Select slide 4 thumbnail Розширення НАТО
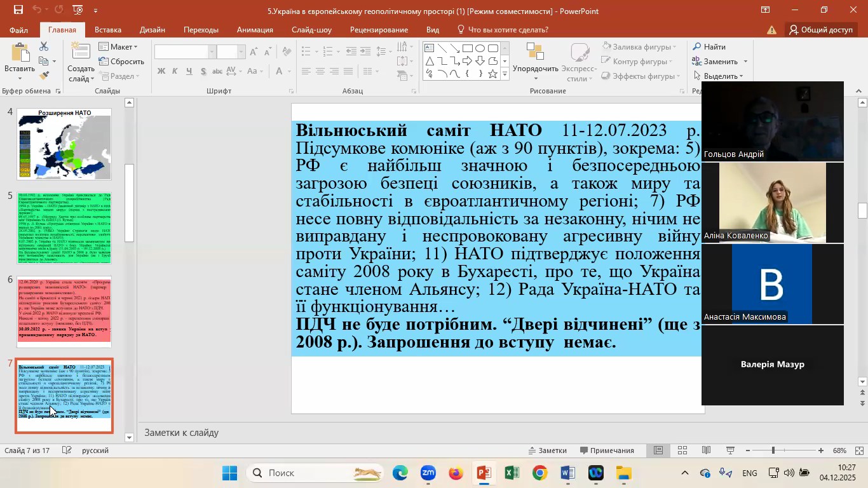 tap(64, 144)
